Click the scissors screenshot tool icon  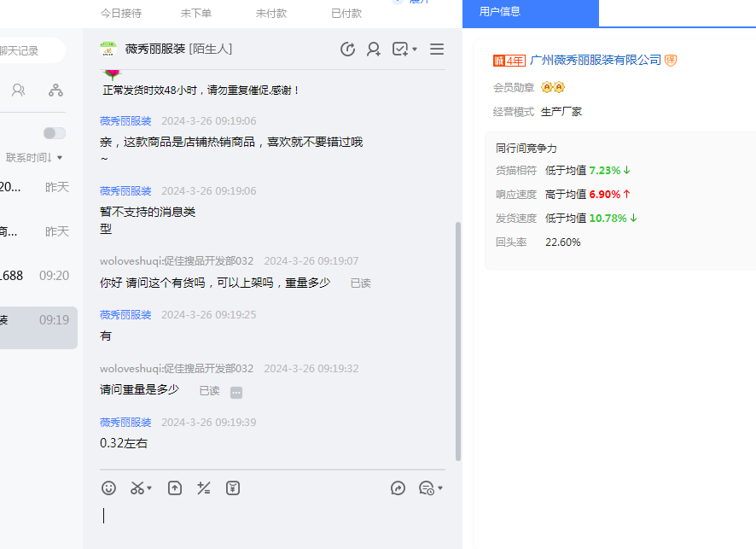137,488
